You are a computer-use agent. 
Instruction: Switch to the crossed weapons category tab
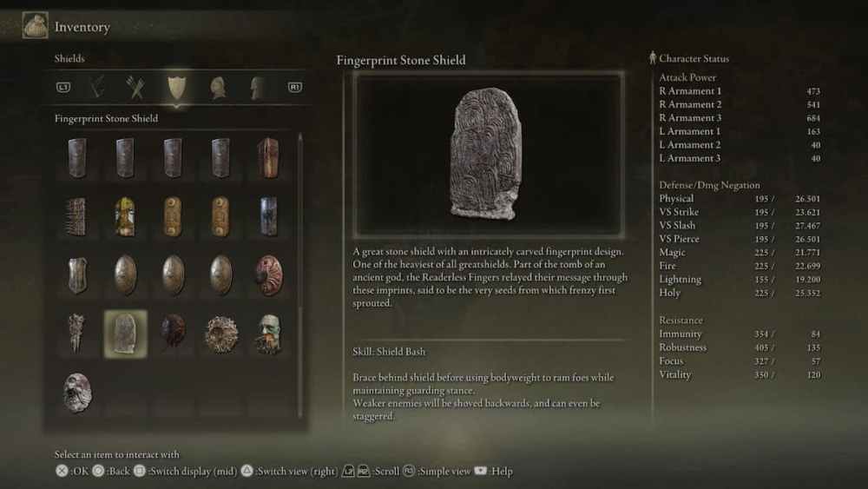coord(135,88)
